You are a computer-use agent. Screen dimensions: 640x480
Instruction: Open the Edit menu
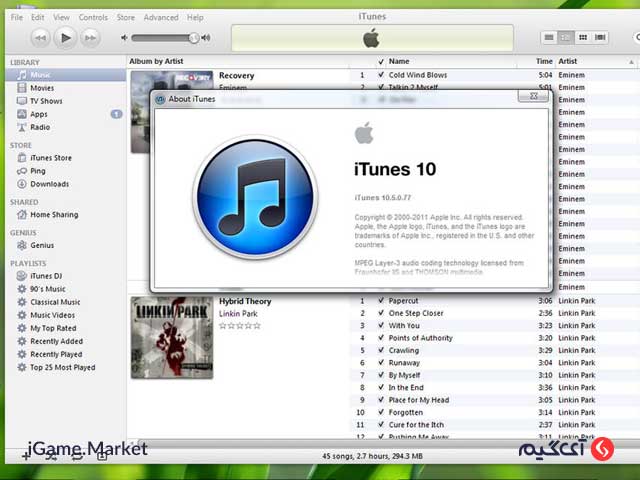(38, 18)
